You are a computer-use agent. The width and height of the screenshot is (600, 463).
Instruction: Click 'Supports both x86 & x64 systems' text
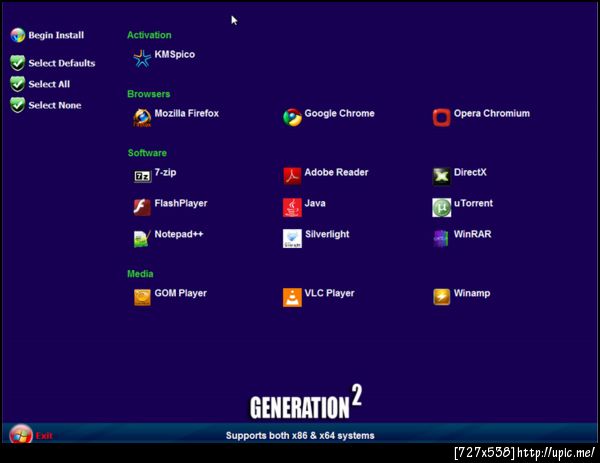click(x=300, y=436)
